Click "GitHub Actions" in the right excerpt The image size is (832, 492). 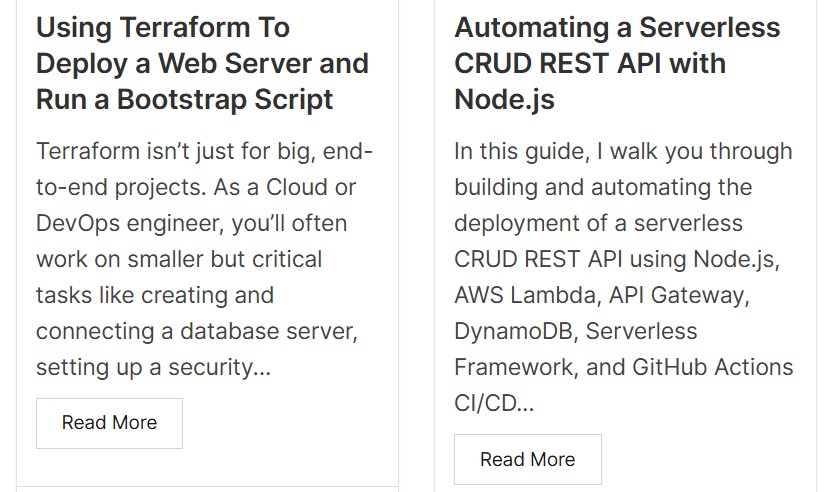712,367
